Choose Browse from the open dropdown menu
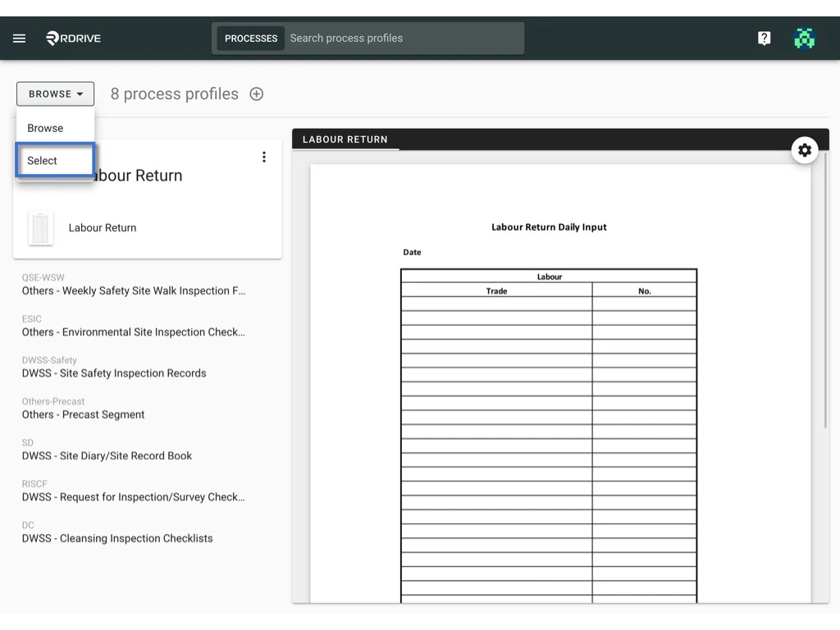Image resolution: width=840 pixels, height=630 pixels. 43,128
